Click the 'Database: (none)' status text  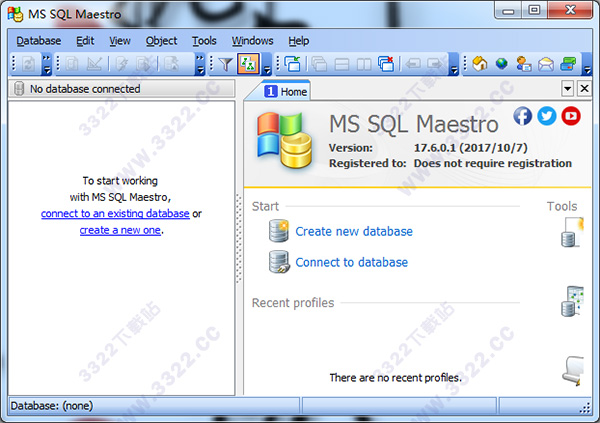point(52,405)
